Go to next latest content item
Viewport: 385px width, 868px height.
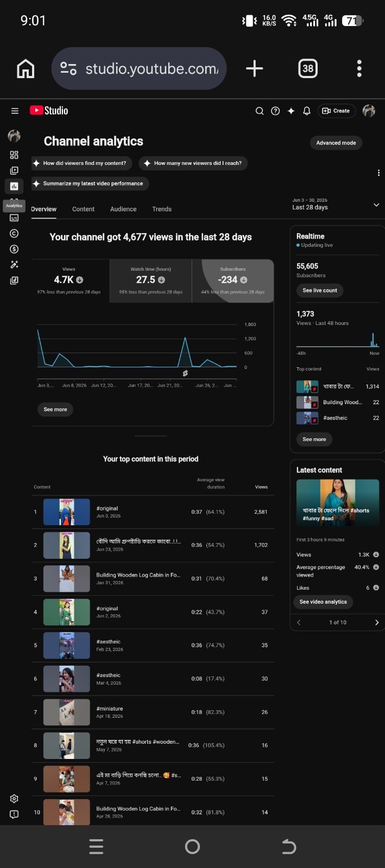point(377,622)
